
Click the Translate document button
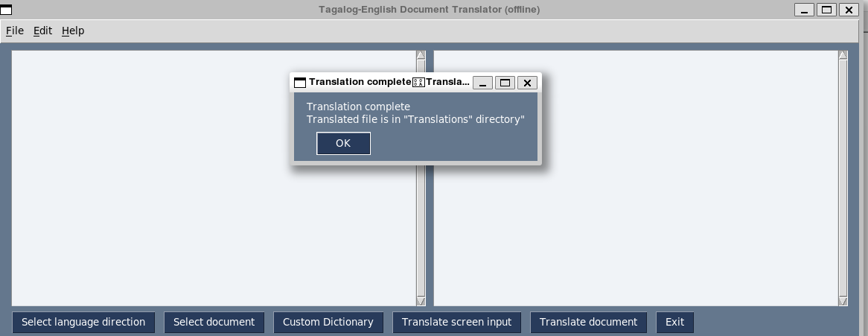(x=588, y=322)
